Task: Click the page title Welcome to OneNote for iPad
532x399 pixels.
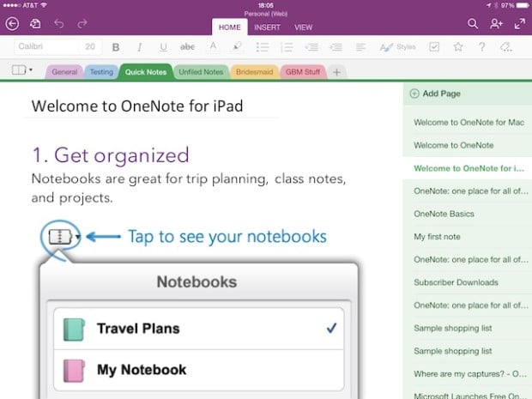Action: [137, 106]
